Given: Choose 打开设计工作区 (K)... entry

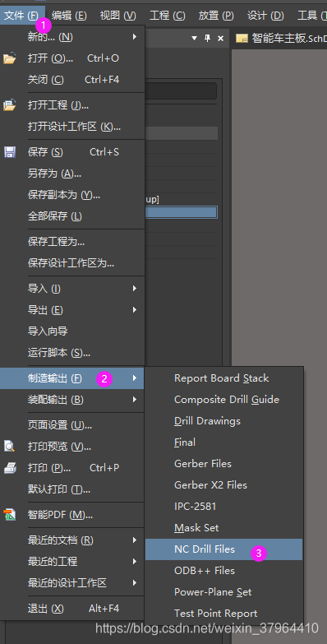Looking at the screenshot, I should [72, 127].
